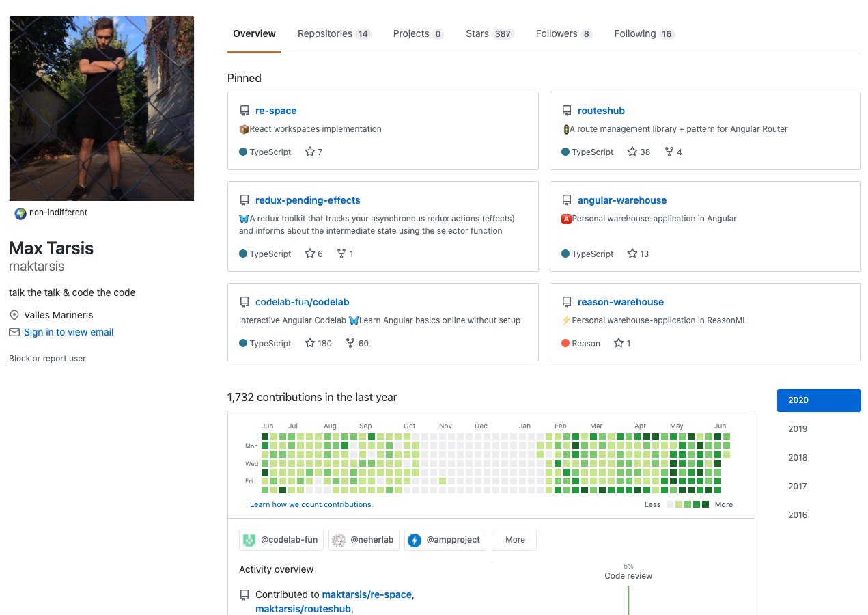This screenshot has height=615, width=868.
Task: Click the repo icon beside Contributed to
Action: tap(244, 595)
